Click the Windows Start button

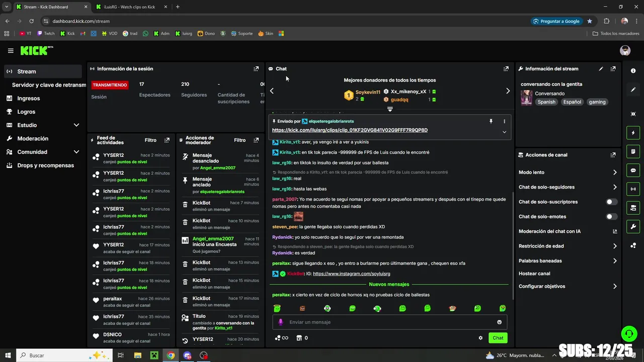(x=8, y=355)
